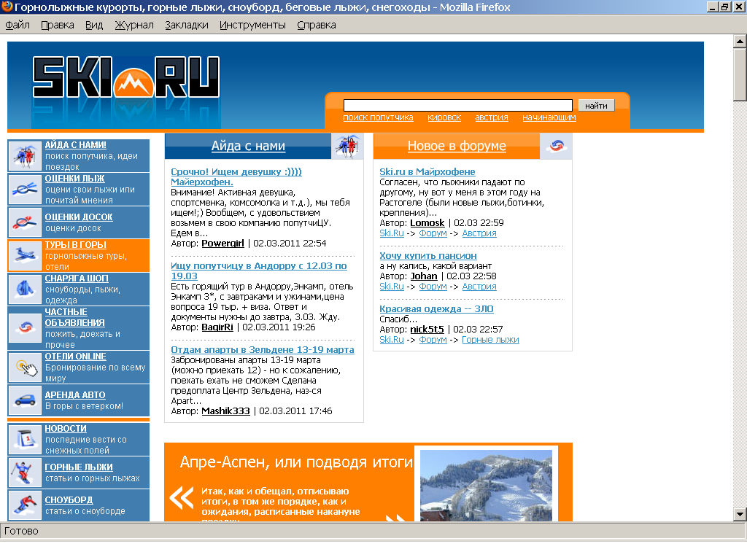Open the calendar icon for НОВОСТИ
This screenshot has width=747, height=560.
point(25,439)
